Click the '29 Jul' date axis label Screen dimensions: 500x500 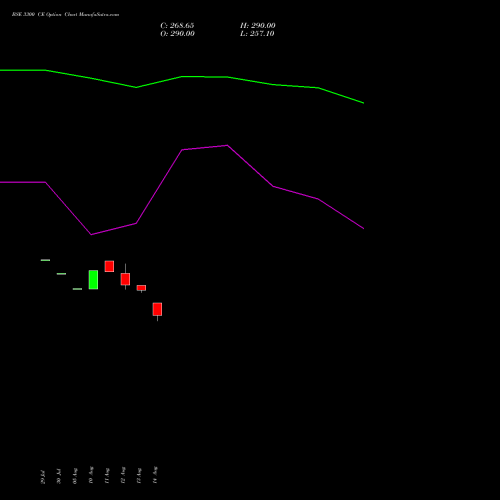tap(43, 477)
